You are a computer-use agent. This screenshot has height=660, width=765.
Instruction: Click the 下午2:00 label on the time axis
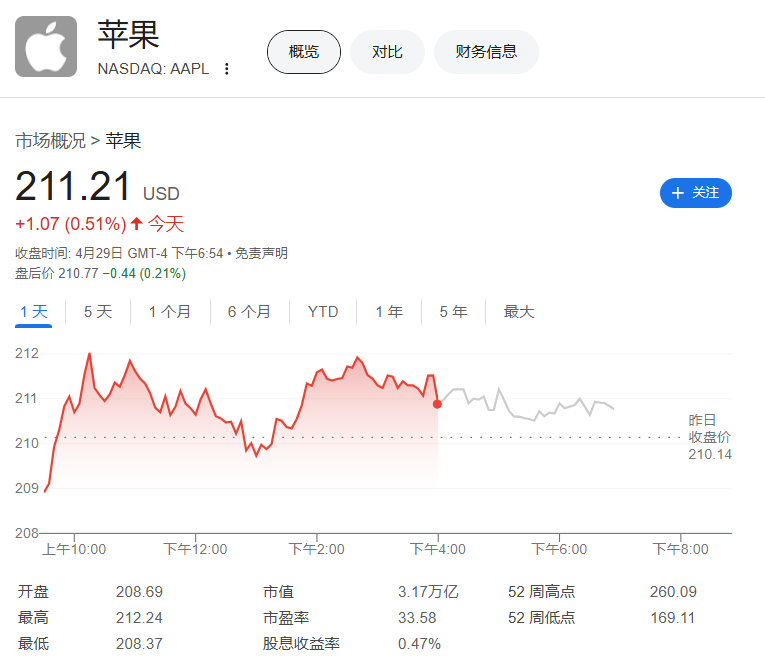316,549
